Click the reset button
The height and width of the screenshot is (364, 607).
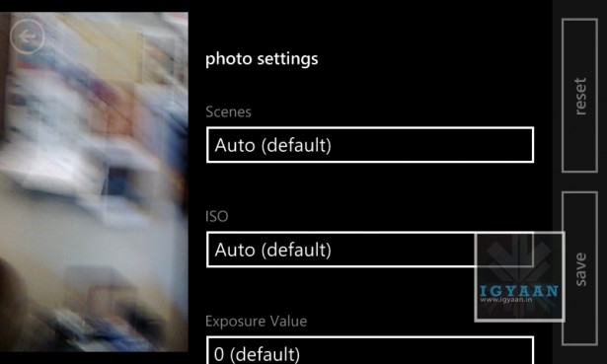click(579, 95)
